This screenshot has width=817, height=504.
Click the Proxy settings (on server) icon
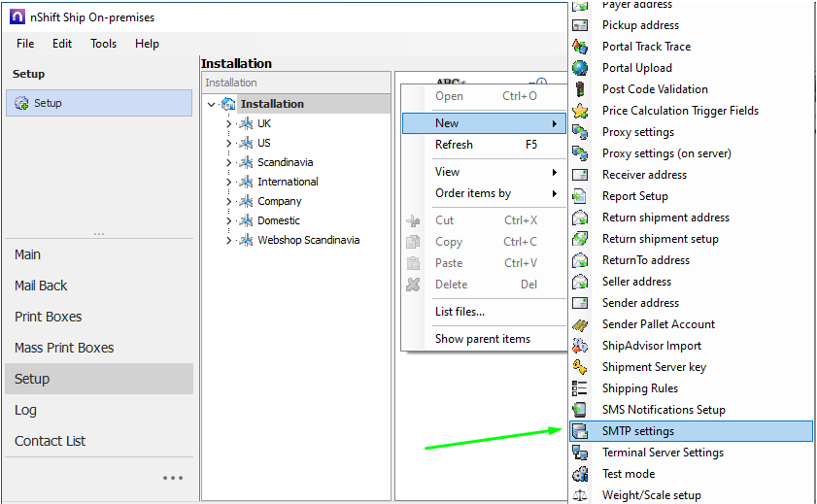coord(580,153)
